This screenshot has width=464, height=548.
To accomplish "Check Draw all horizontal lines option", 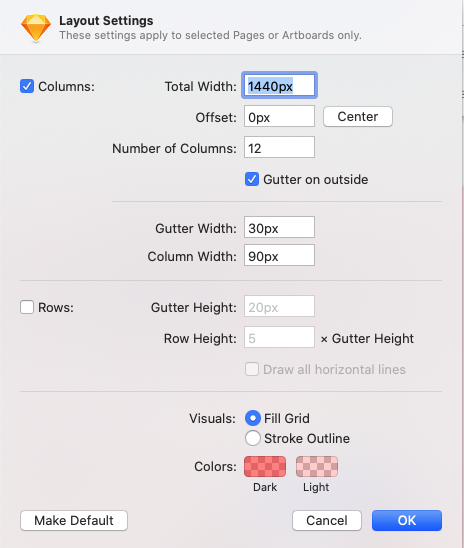I will [x=252, y=369].
